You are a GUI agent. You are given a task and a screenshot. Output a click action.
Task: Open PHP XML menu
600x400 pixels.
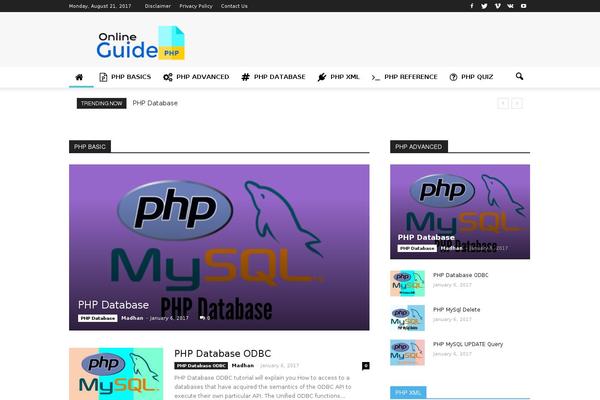pyautogui.click(x=338, y=77)
